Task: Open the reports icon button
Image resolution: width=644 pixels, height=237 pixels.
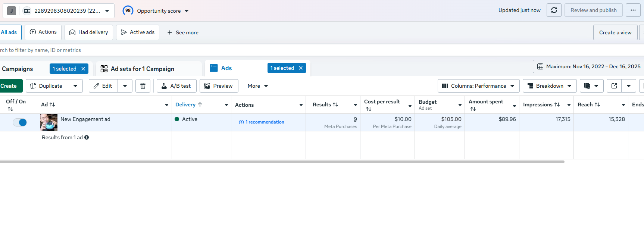Action: pos(587,86)
